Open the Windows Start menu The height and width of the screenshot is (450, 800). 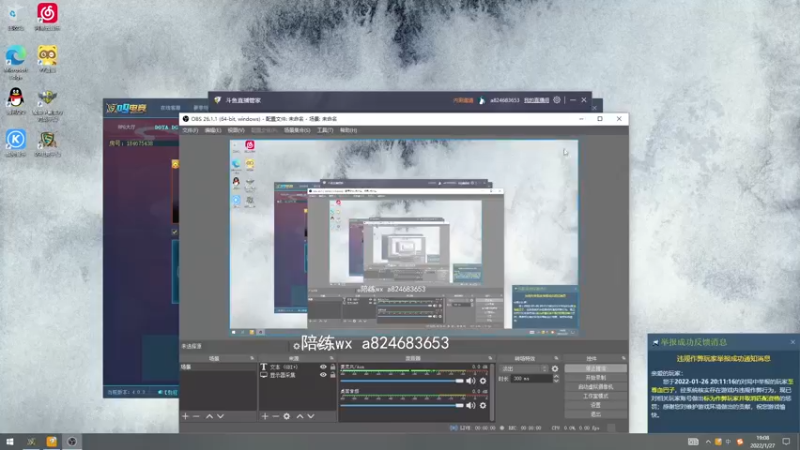[10, 442]
